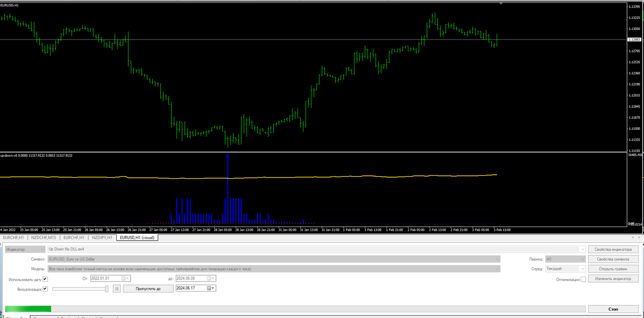Click the 1.12015 price scale value
The width and height of the screenshot is (644, 318).
(635, 95)
